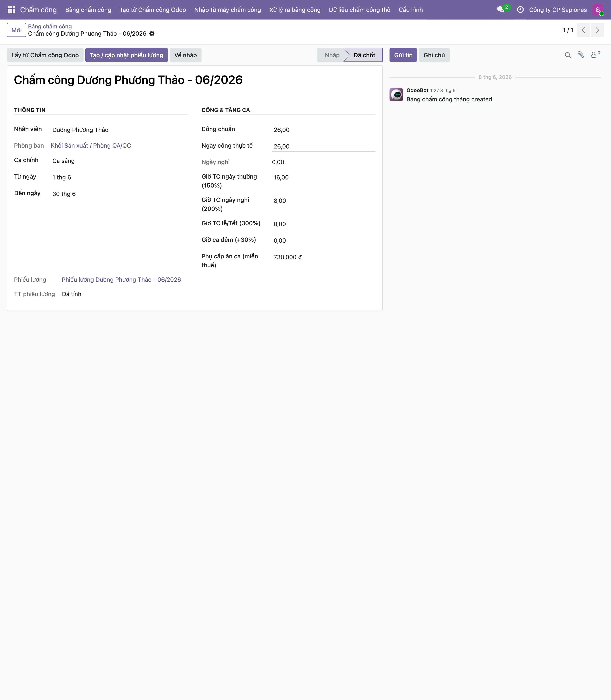Open the gear actions menu beside record title
611x700 pixels.
click(152, 34)
